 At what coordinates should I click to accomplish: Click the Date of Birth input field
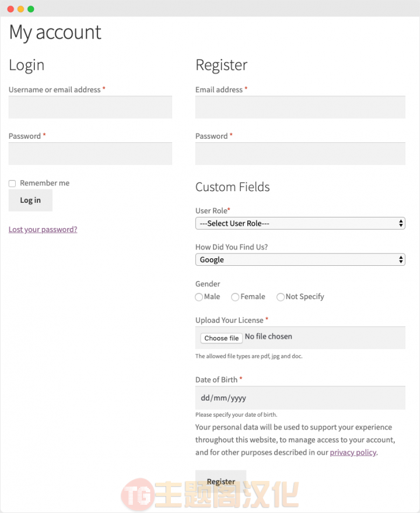[x=300, y=398]
